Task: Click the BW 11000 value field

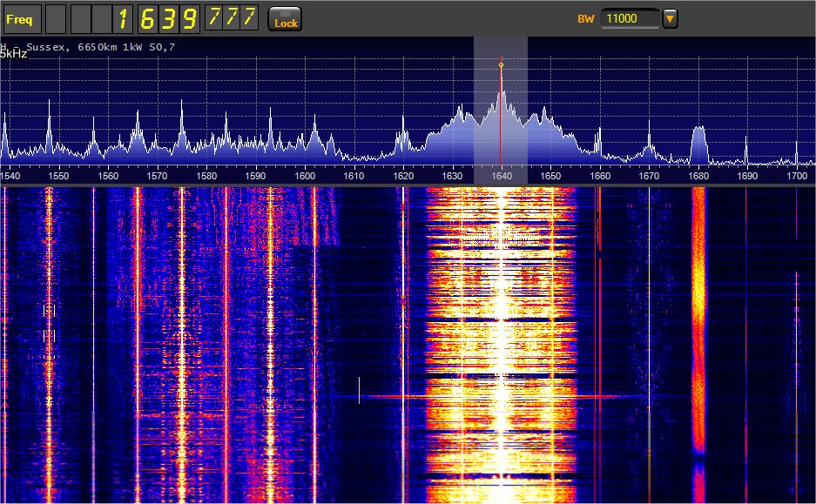Action: click(x=629, y=19)
